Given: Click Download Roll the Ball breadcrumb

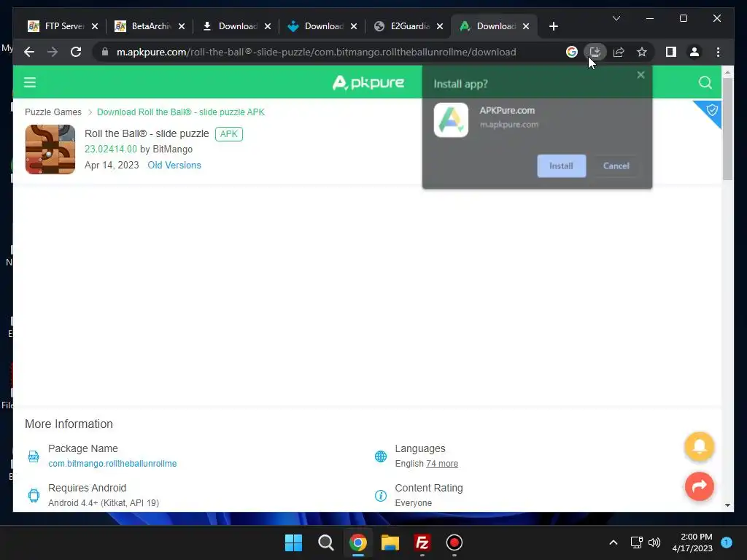Looking at the screenshot, I should click(181, 112).
